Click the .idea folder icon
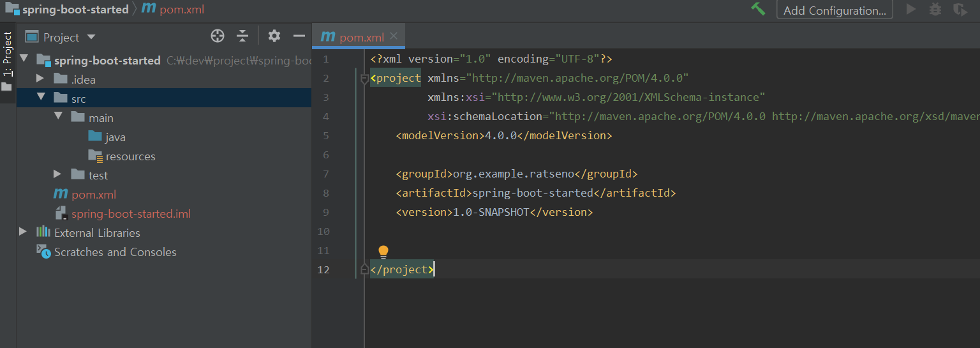This screenshot has width=980, height=348. coord(61,79)
